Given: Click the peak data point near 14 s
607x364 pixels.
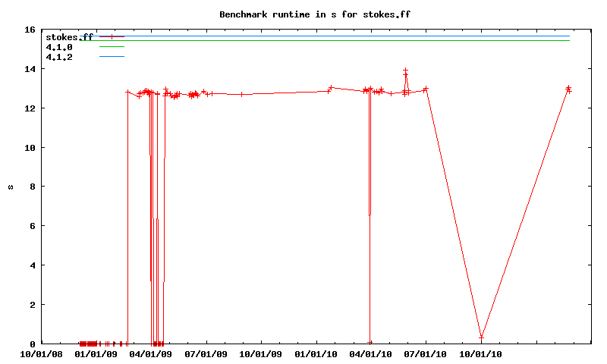Looking at the screenshot, I should [x=405, y=71].
